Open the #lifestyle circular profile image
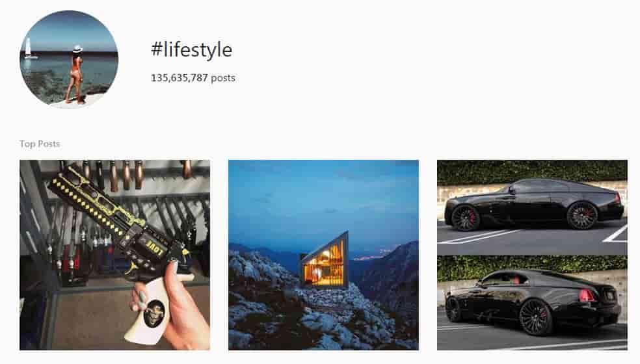Viewport: 640px width, 364px height. (69, 59)
